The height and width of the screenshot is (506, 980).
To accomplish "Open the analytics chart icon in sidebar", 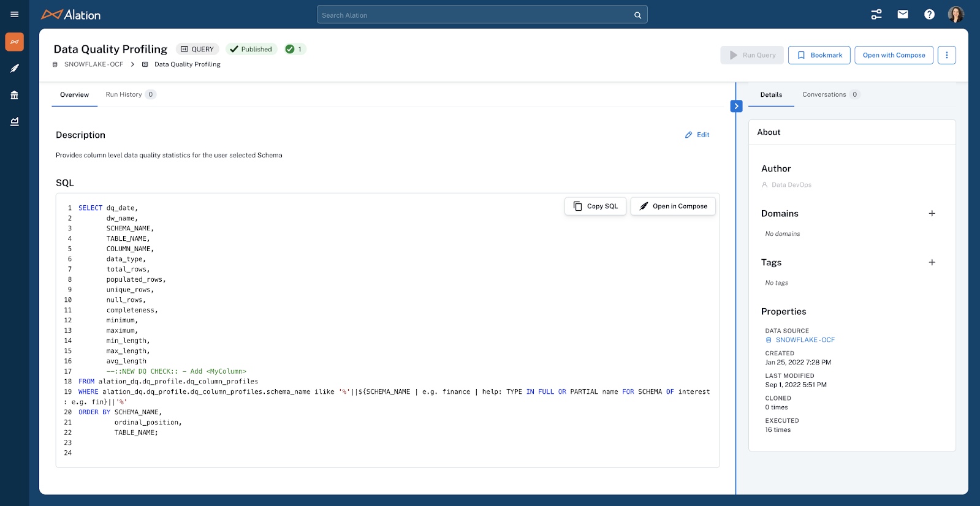I will (x=15, y=121).
